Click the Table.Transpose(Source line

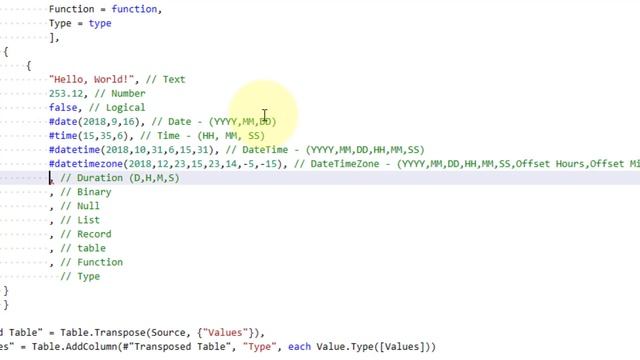[x=132, y=333]
